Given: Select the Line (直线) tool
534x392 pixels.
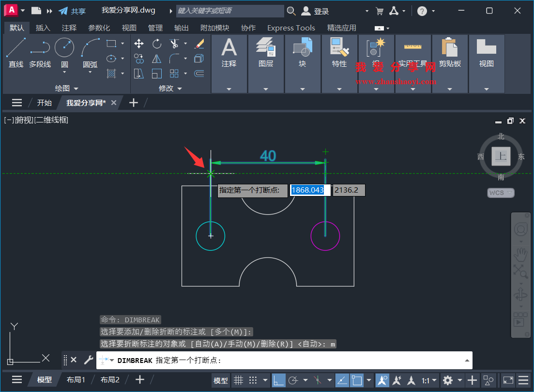Looking at the screenshot, I should [x=15, y=52].
